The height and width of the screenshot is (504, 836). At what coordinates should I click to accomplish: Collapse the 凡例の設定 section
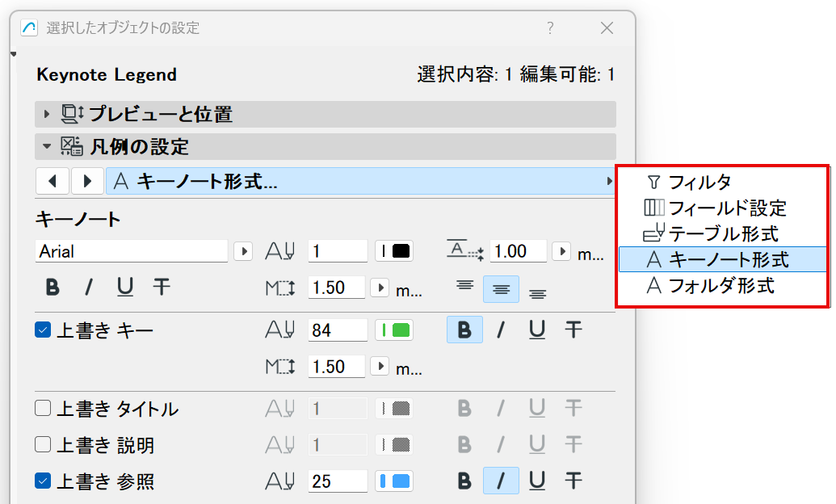tap(47, 146)
